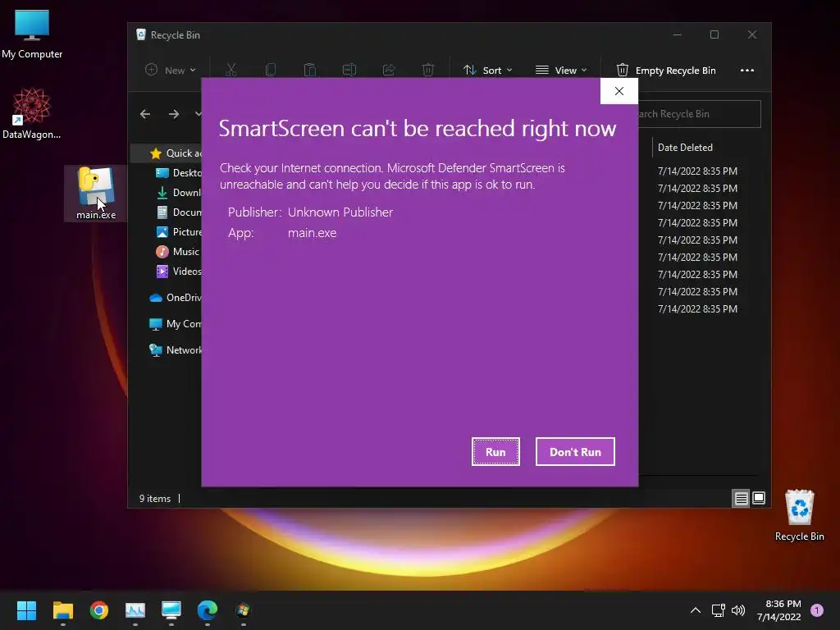This screenshot has height=630, width=840.
Task: Close the Recycle Bin window
Action: point(752,34)
